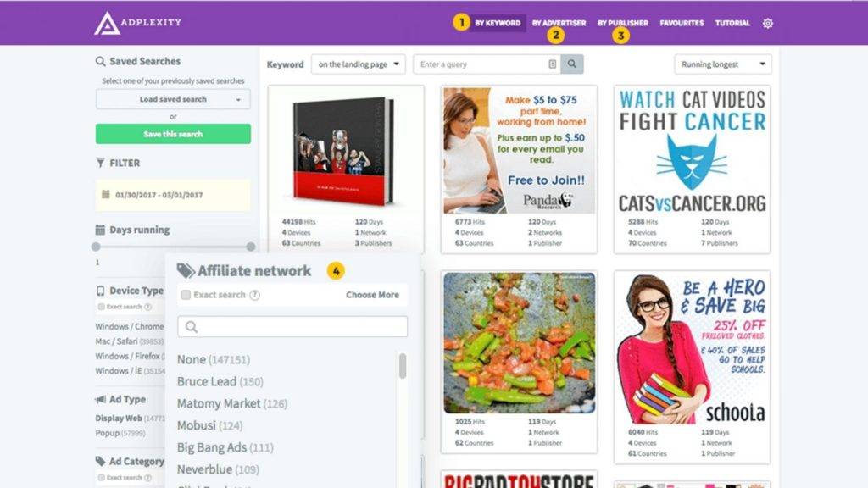Open the Schoola ad thumbnail
Viewport: 868px width, 488px height.
click(692, 350)
